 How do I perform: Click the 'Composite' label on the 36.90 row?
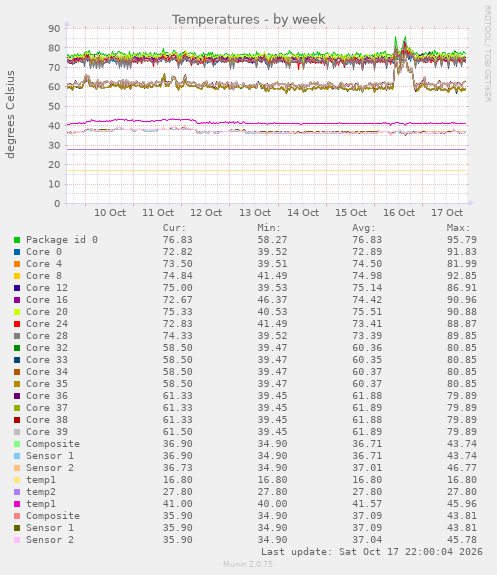pyautogui.click(x=53, y=444)
